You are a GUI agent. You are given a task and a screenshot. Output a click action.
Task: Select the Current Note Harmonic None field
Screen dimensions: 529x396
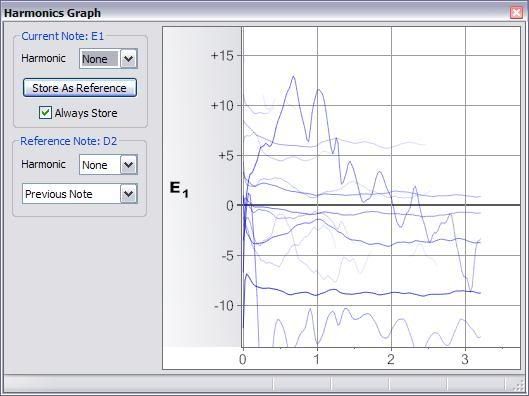point(100,59)
